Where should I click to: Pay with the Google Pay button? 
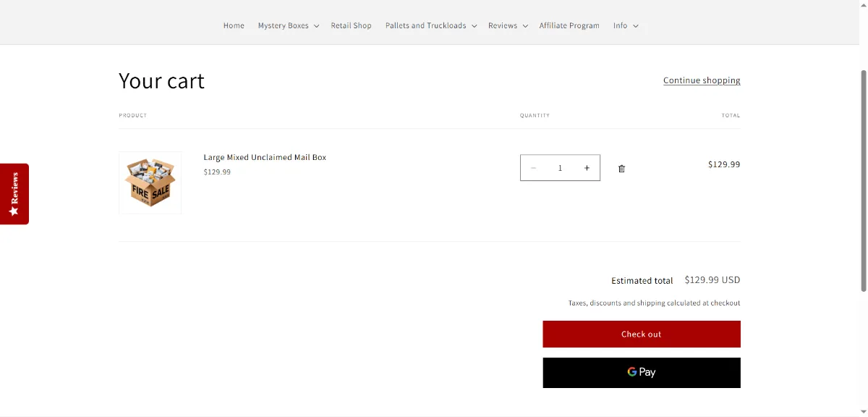[x=642, y=372]
